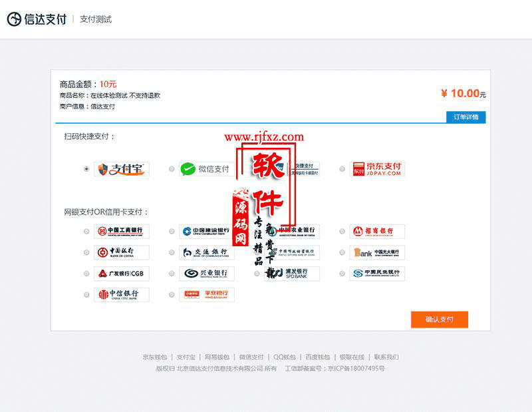Select the 中国光大银行 radio button
The height and width of the screenshot is (412, 532).
coord(342,252)
